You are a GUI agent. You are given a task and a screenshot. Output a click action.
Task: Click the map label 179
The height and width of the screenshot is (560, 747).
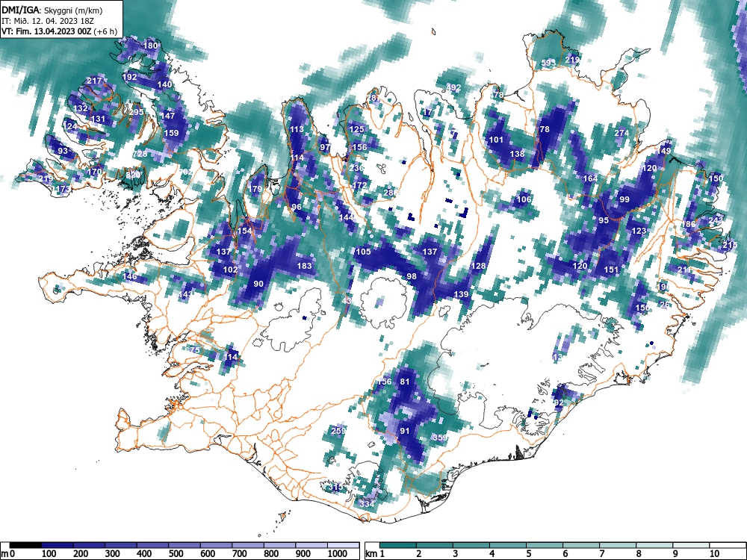[x=255, y=189]
